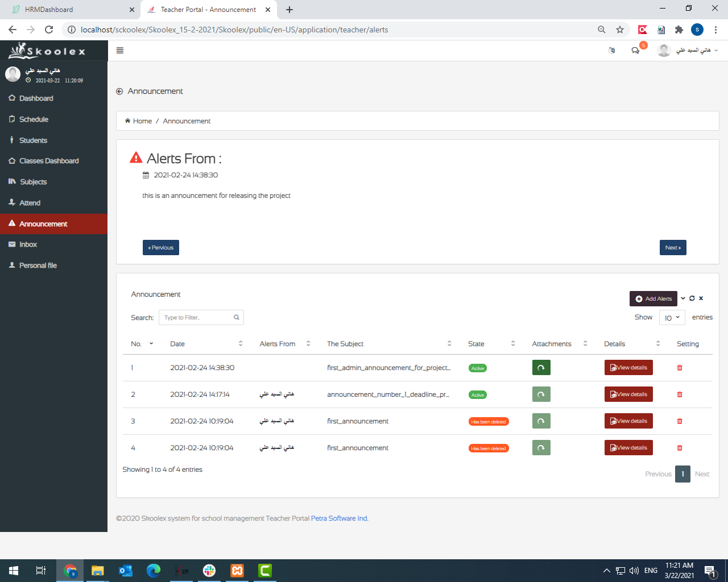Viewport: 728px width, 582px height.
Task: Refresh the Announcement panel
Action: click(x=692, y=298)
